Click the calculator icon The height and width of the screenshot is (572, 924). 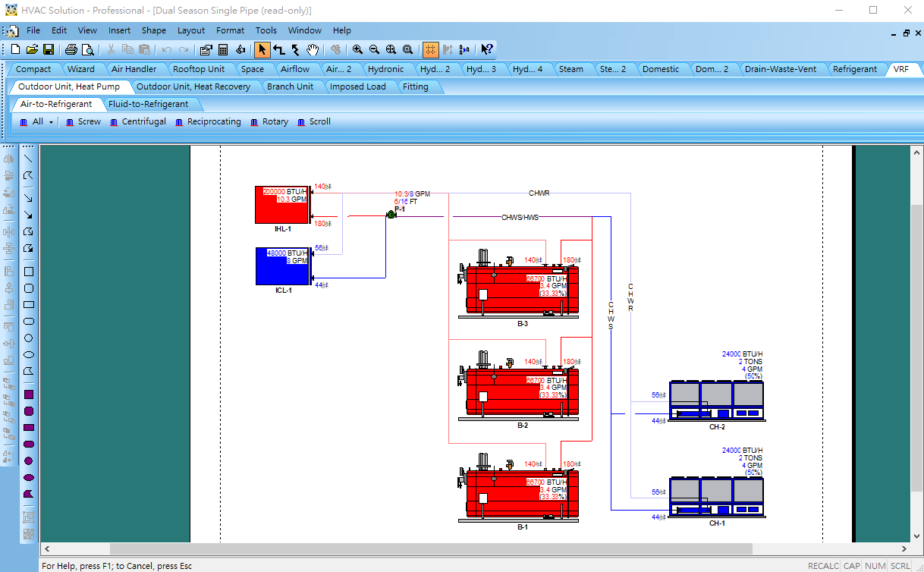[223, 49]
